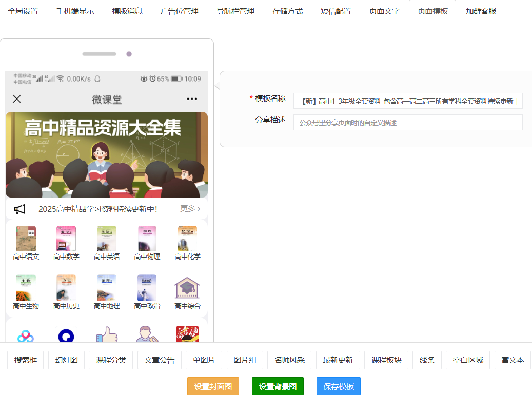The image size is (532, 395).
Task: Add a 幻灯图 component
Action: click(x=66, y=360)
